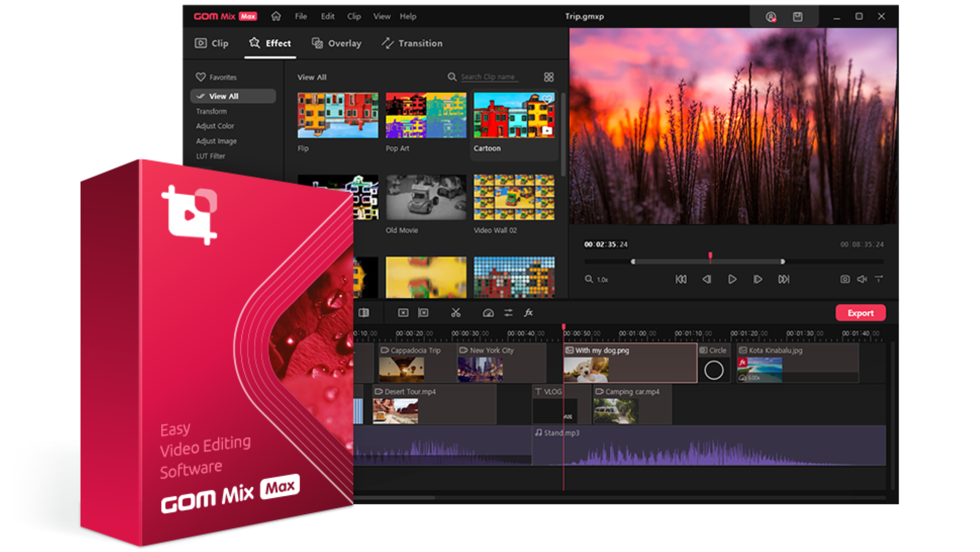980x552 pixels.
Task: Select the Kota Kinabalu.jpg clip
Action: [798, 363]
